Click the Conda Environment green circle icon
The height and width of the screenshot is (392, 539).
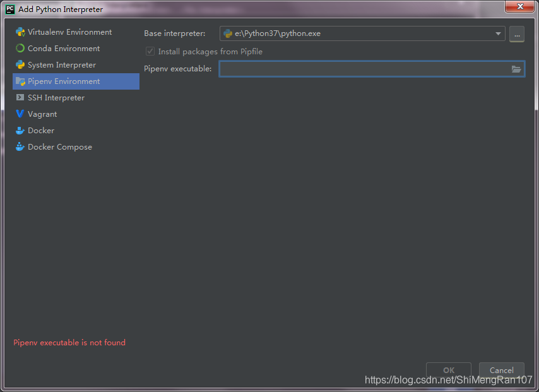[x=20, y=49]
